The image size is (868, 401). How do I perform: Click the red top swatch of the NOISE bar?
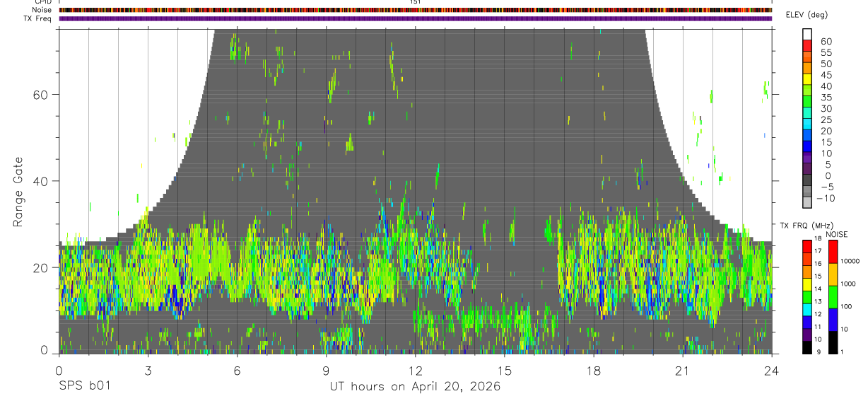point(833,252)
